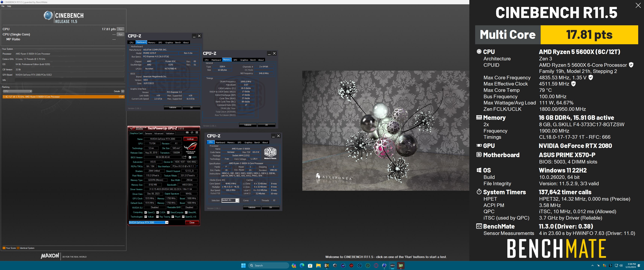
Task: Select the orange ranking entry 6C/12T row
Action: point(63,97)
